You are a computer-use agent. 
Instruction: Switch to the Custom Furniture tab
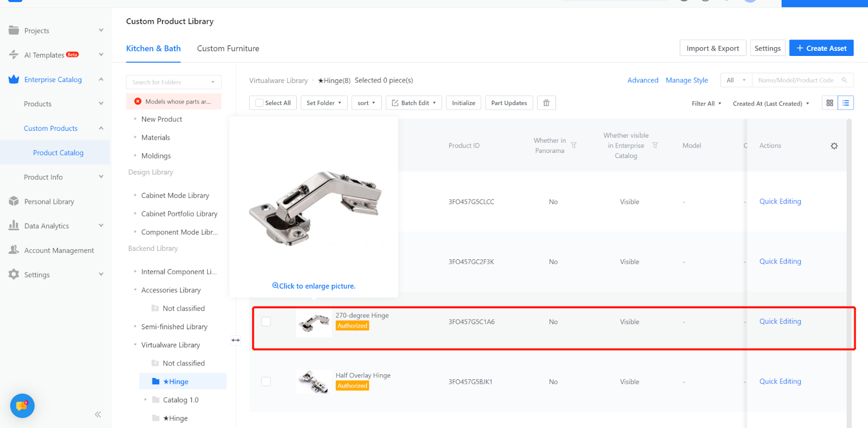(x=228, y=48)
